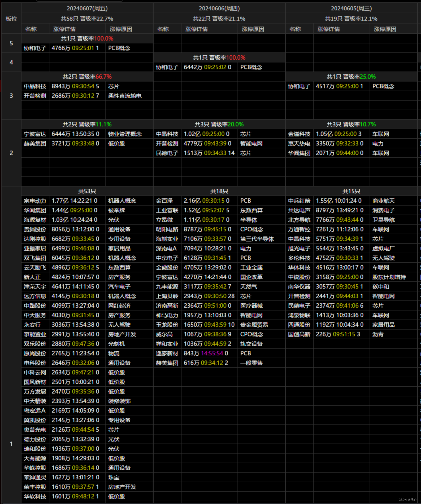
Task: Click the 共1只 晋级率25.0% group header
Action: [x=351, y=77]
